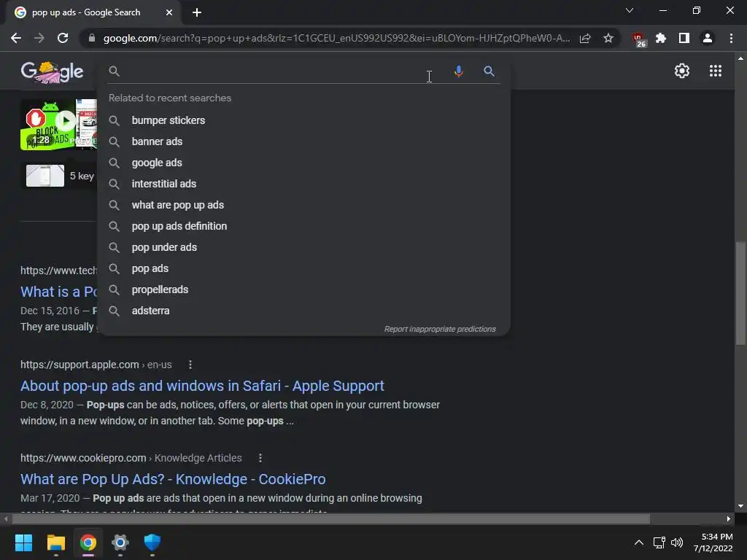Open File Explorer from the taskbar
This screenshot has width=747, height=560.
(55, 542)
